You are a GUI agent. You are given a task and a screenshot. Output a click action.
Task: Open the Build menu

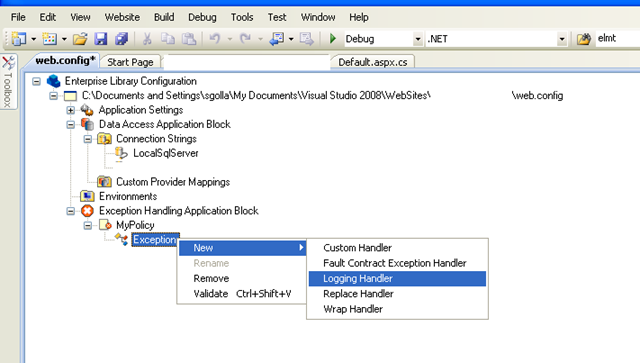[164, 17]
